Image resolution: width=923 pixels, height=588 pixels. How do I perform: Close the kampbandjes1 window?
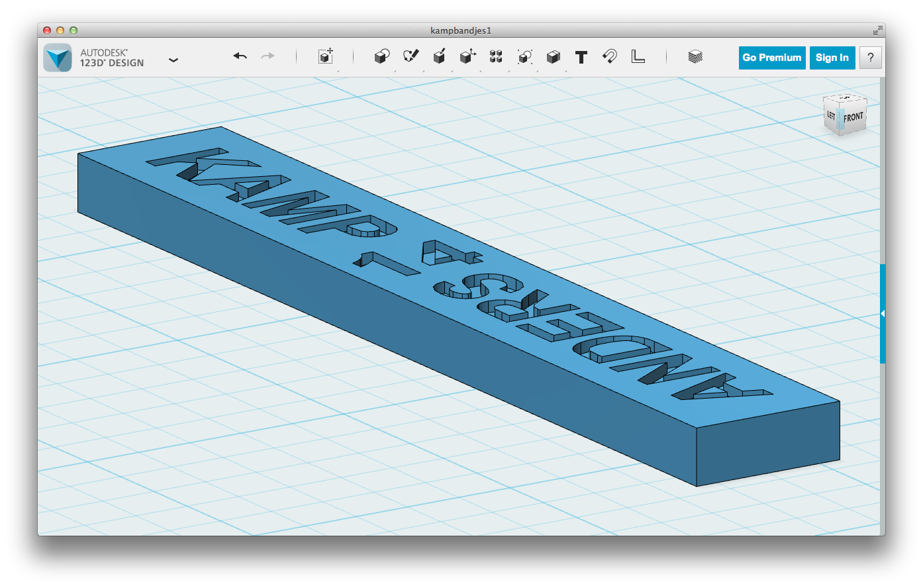click(47, 30)
